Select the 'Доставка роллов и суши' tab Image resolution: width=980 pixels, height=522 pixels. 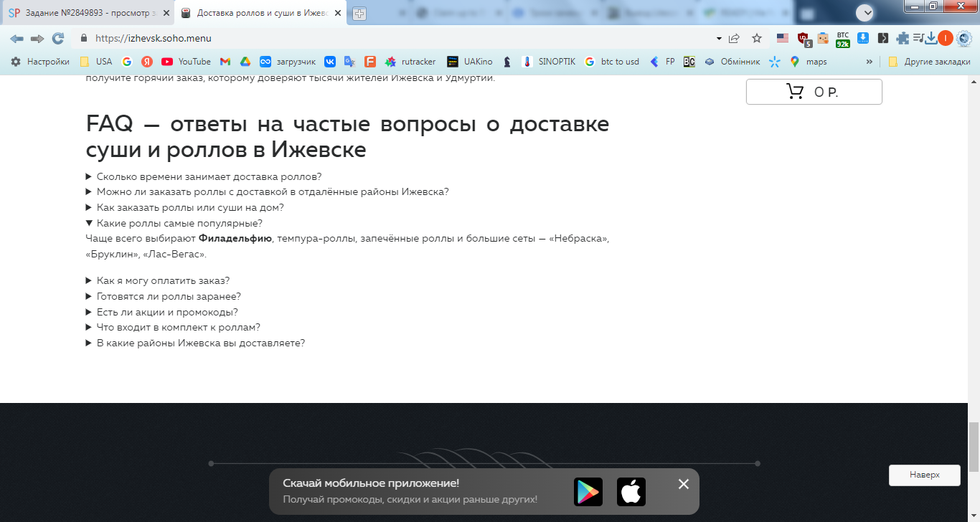[261, 13]
